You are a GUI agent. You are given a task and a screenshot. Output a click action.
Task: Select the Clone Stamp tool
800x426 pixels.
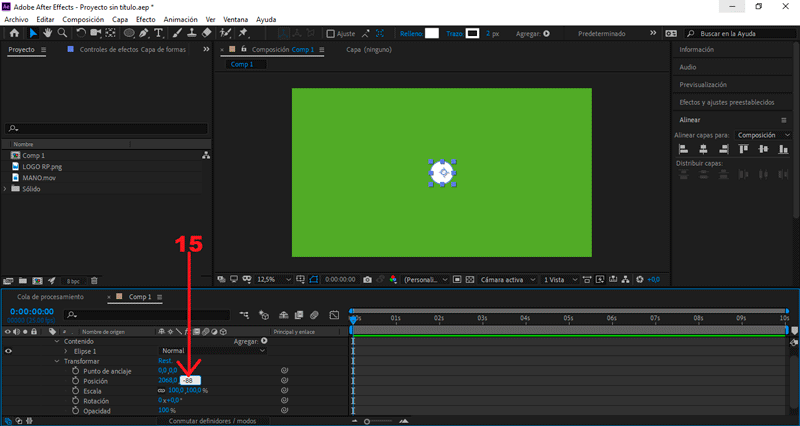[x=192, y=33]
